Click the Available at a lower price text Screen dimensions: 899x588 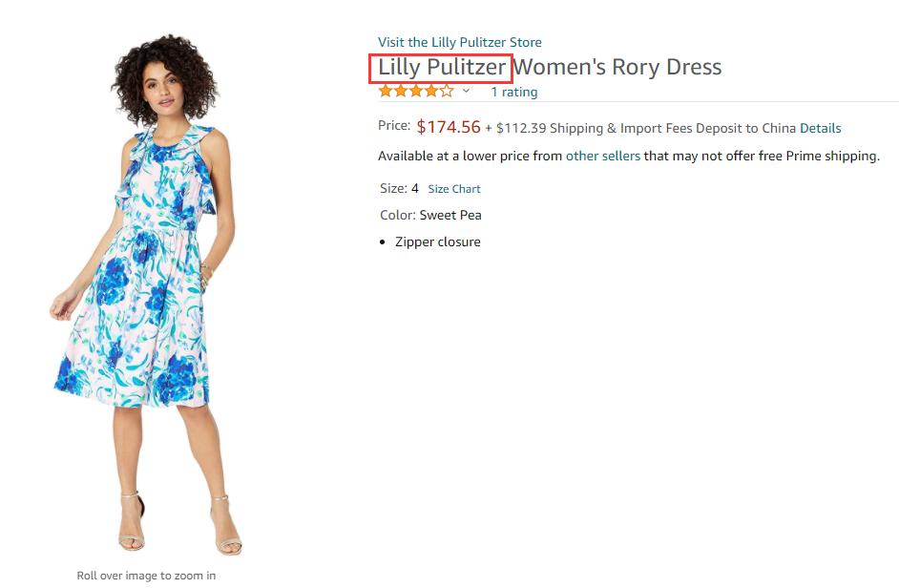pos(470,156)
